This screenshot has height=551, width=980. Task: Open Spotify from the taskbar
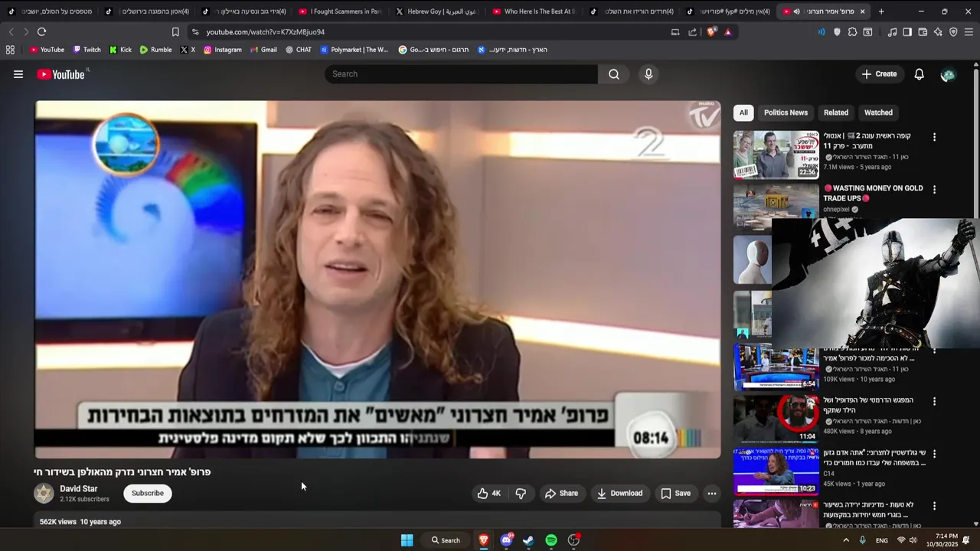[x=551, y=540]
